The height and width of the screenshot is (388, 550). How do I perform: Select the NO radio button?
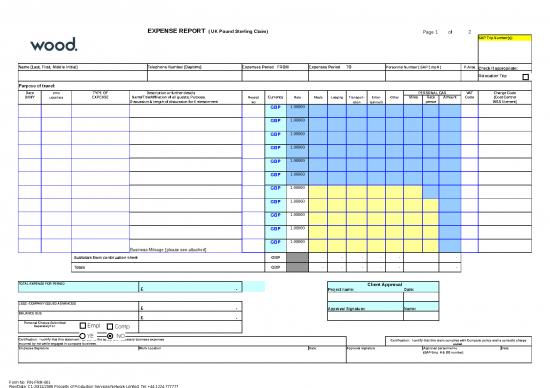click(110, 336)
